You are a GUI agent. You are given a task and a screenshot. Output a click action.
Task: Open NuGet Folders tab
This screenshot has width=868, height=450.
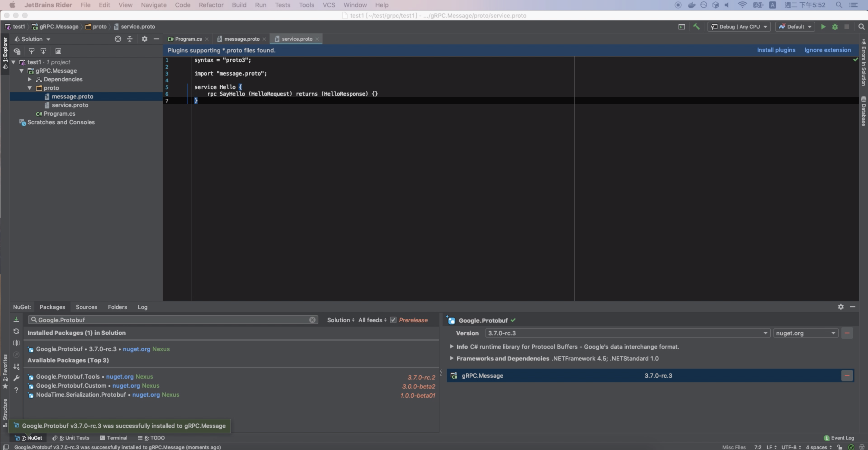pyautogui.click(x=117, y=307)
